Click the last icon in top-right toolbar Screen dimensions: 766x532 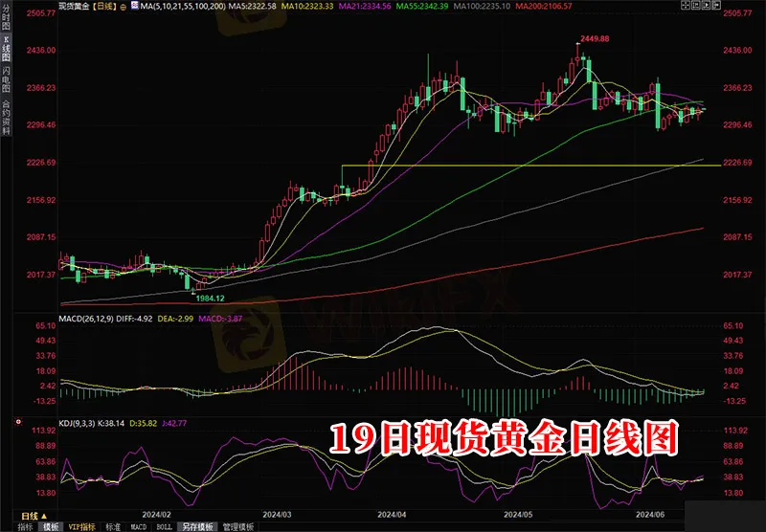(x=716, y=6)
